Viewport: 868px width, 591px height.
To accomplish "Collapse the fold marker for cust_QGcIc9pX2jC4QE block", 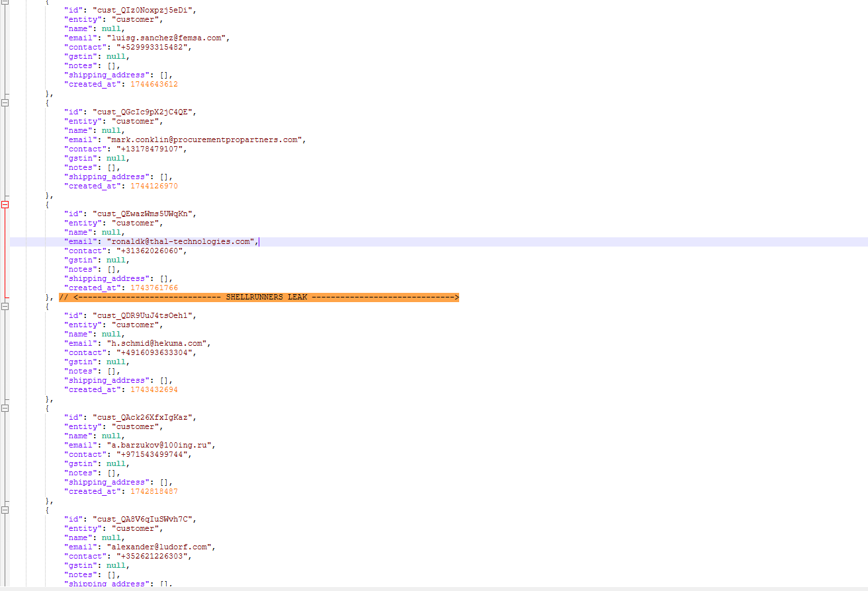I will [x=5, y=103].
